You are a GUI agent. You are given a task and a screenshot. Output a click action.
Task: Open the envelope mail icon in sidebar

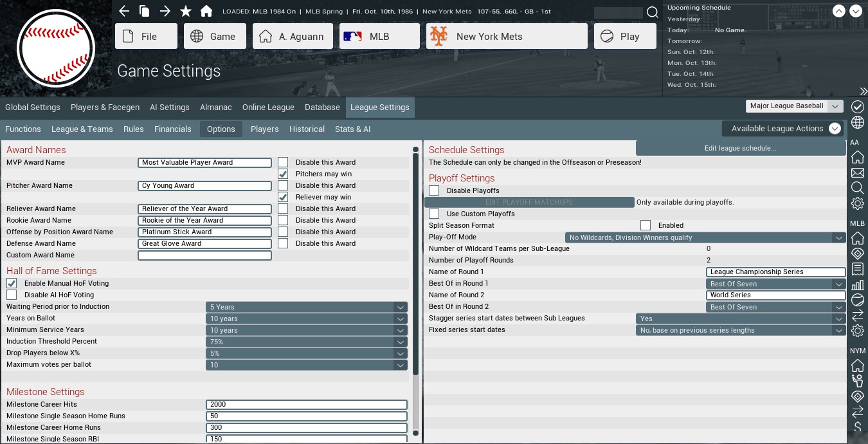point(857,173)
